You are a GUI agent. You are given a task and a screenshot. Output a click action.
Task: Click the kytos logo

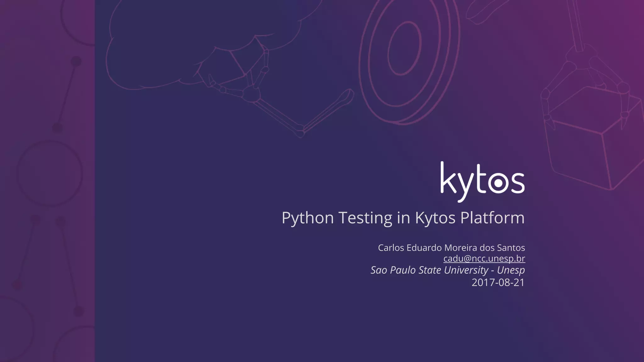[x=482, y=182]
